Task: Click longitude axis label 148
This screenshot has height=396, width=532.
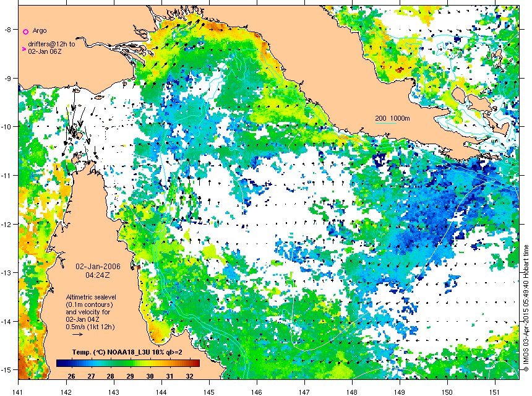Action: point(352,392)
